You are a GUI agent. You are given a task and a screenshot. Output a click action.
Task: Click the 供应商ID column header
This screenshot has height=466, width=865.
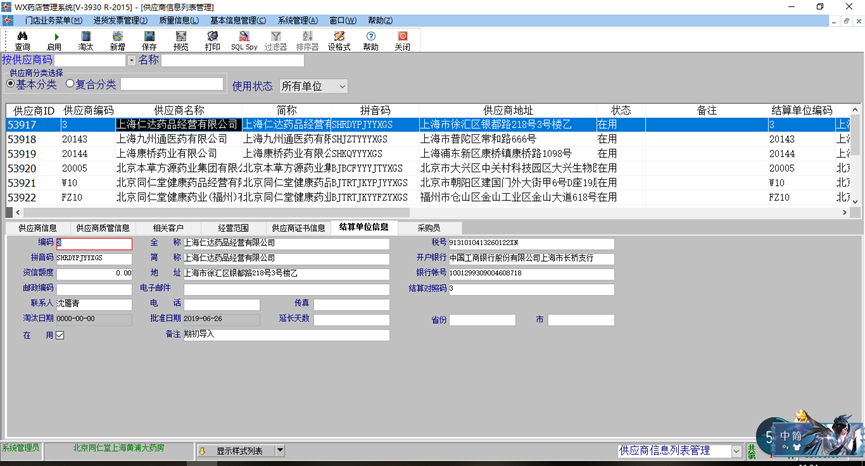[34, 110]
